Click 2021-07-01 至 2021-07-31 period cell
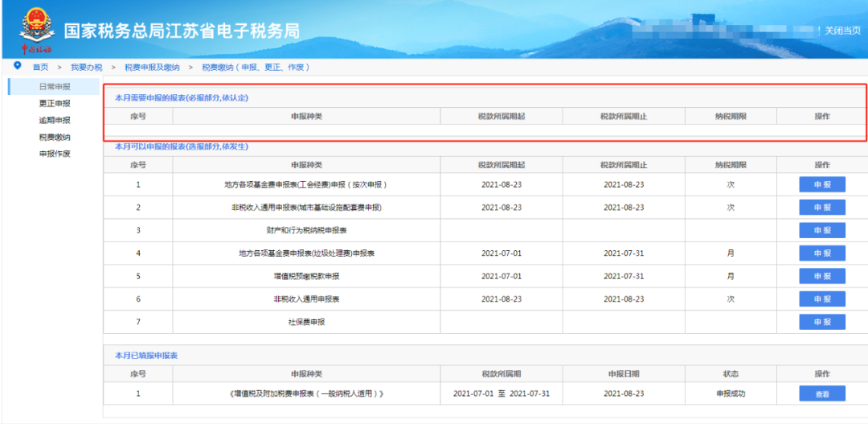Screen dimensions: 868x424 click(x=501, y=393)
